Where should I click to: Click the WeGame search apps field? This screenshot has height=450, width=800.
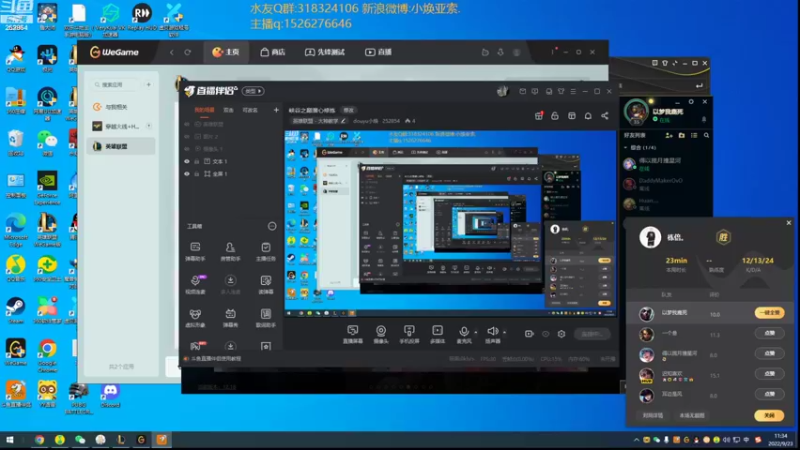coord(116,85)
